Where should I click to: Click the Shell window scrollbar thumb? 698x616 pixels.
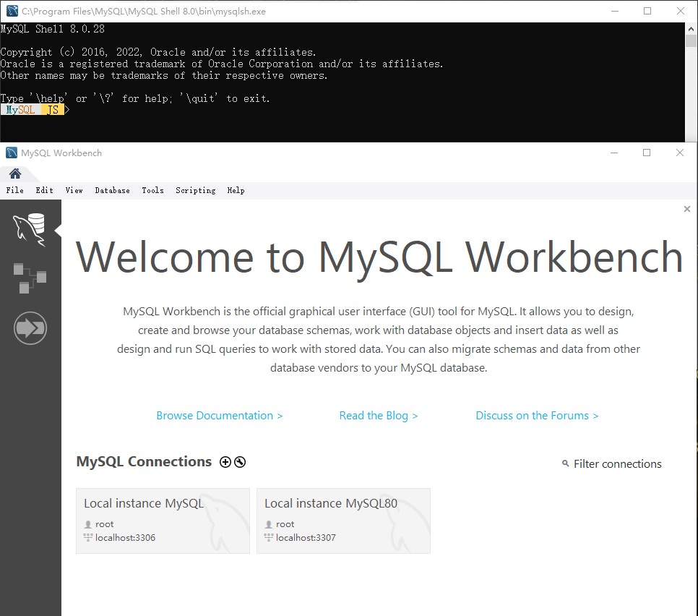coord(691,41)
